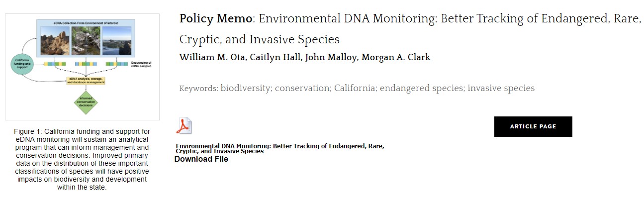Open the Article Page button

point(533,126)
